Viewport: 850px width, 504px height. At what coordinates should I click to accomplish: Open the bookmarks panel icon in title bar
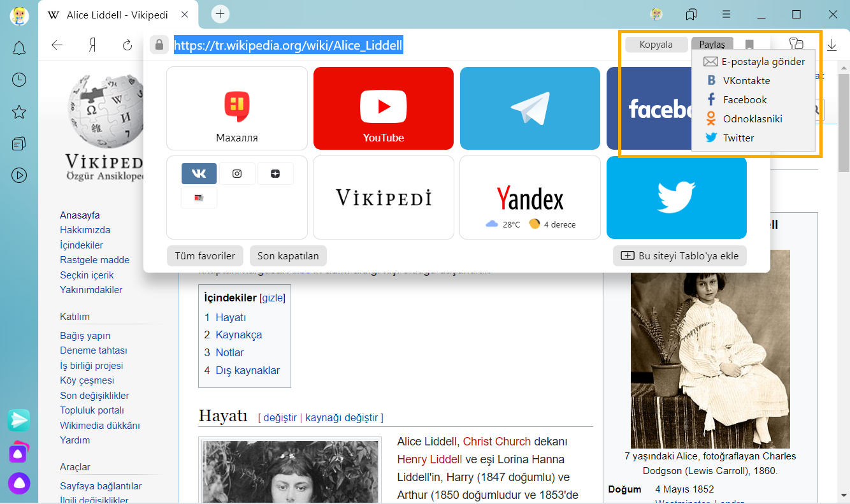pos(691,14)
